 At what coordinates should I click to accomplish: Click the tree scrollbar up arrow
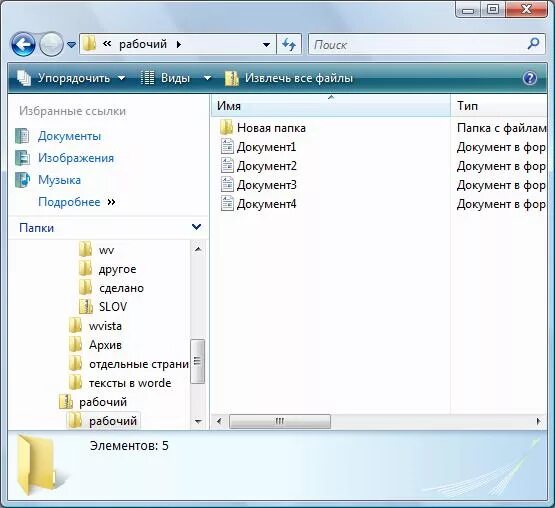tap(198, 249)
